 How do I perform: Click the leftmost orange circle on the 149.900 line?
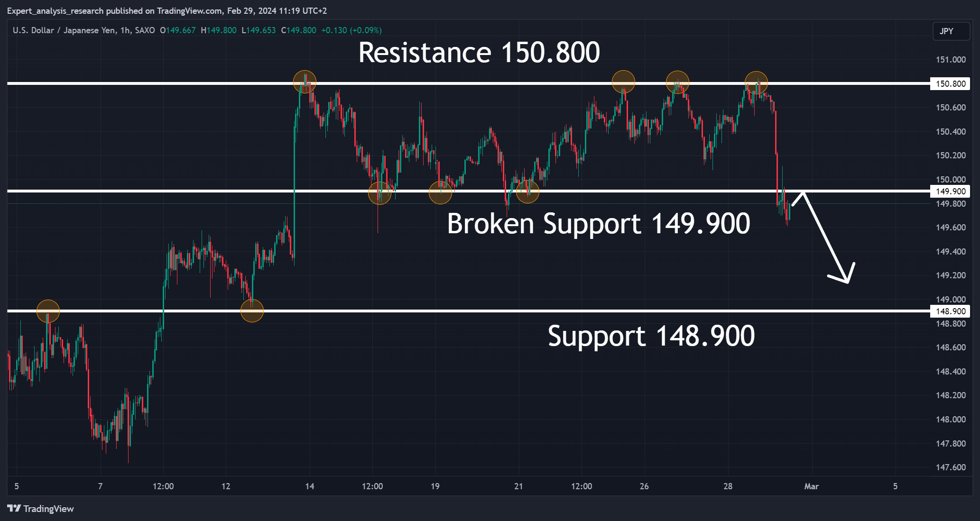(379, 193)
